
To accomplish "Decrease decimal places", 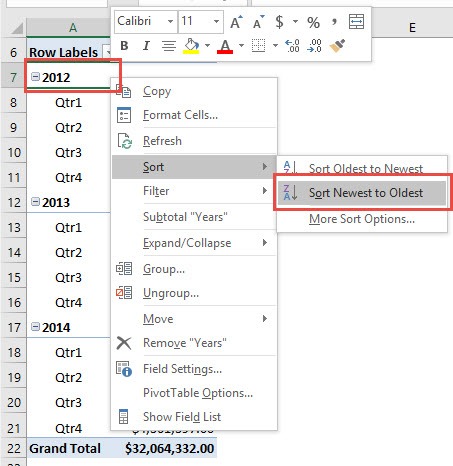I will 314,46.
